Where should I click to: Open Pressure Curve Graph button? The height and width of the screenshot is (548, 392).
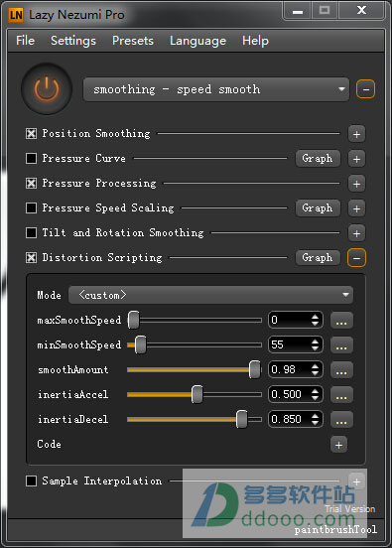click(x=318, y=159)
